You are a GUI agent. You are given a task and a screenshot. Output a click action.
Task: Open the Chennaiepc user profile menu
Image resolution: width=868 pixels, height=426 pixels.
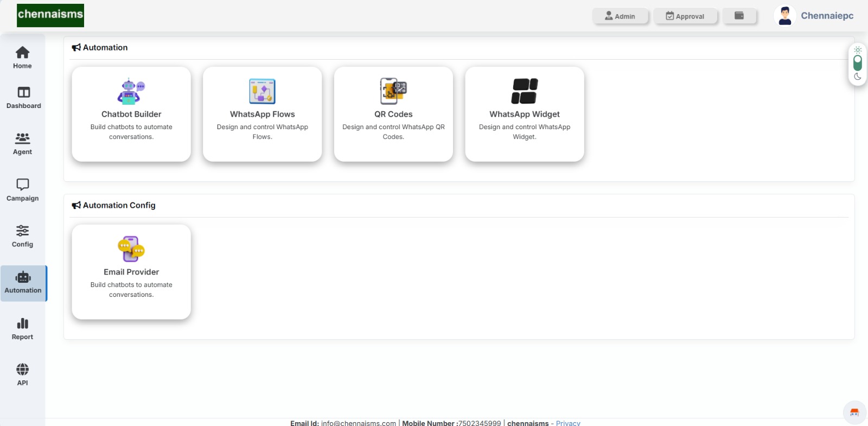[814, 16]
